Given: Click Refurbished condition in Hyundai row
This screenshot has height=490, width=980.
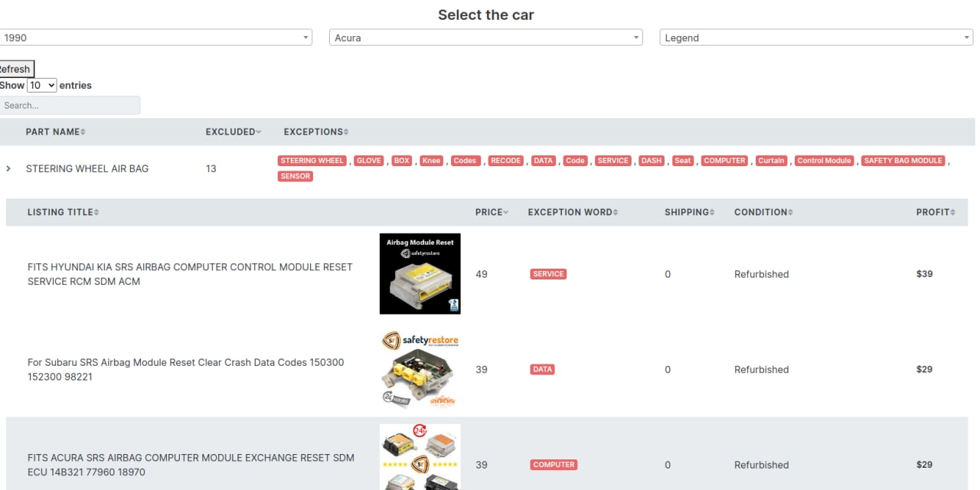Looking at the screenshot, I should (x=761, y=274).
